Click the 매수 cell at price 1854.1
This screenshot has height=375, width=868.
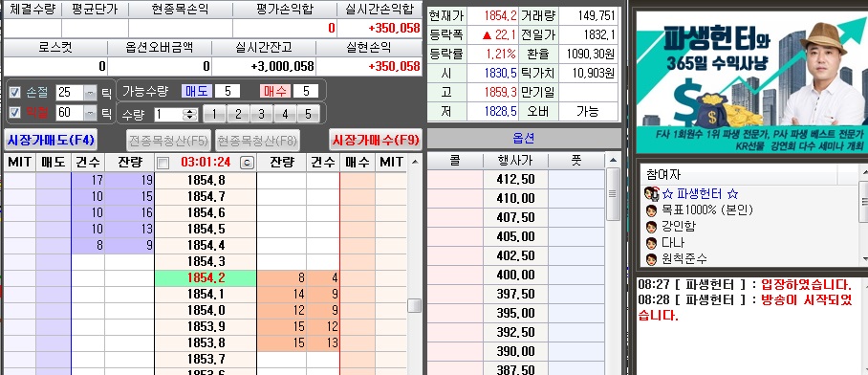click(358, 294)
